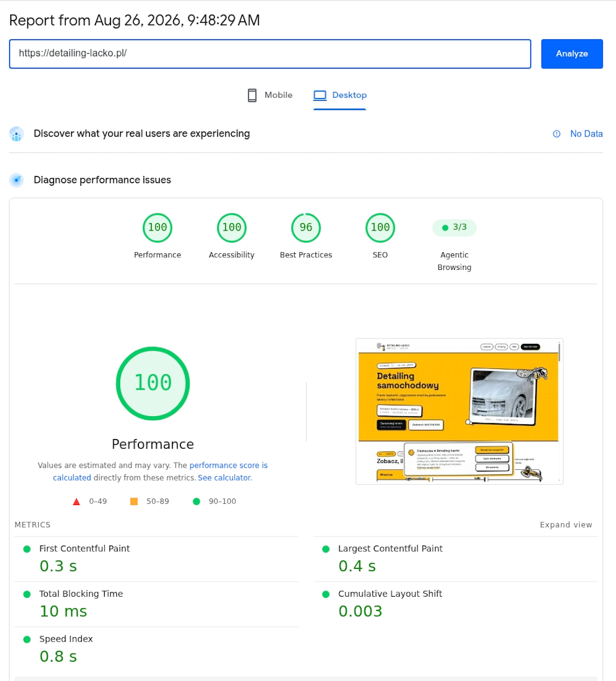
Task: Click the No Data info icon
Action: click(x=557, y=134)
